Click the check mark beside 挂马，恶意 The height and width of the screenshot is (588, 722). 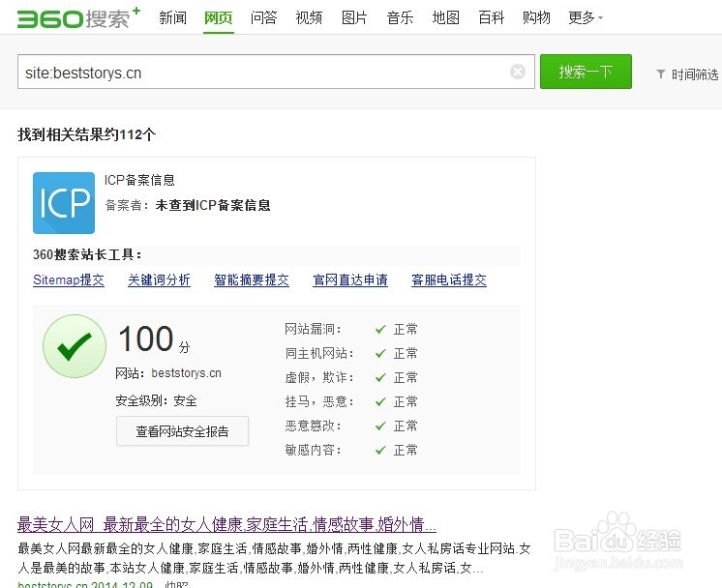(380, 401)
